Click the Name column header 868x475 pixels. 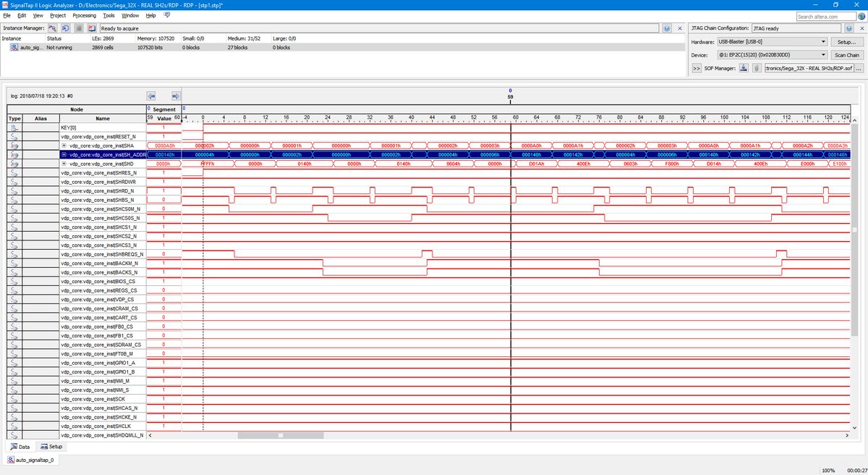click(102, 118)
